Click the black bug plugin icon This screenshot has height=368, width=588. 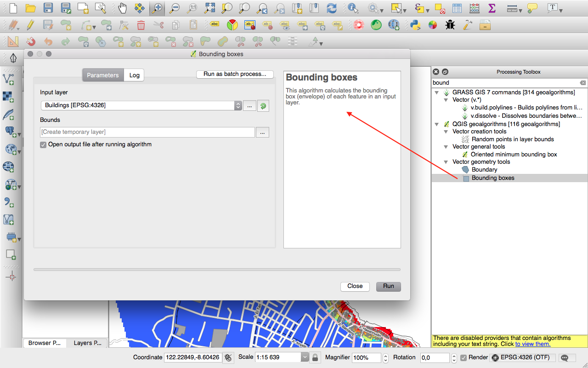450,25
